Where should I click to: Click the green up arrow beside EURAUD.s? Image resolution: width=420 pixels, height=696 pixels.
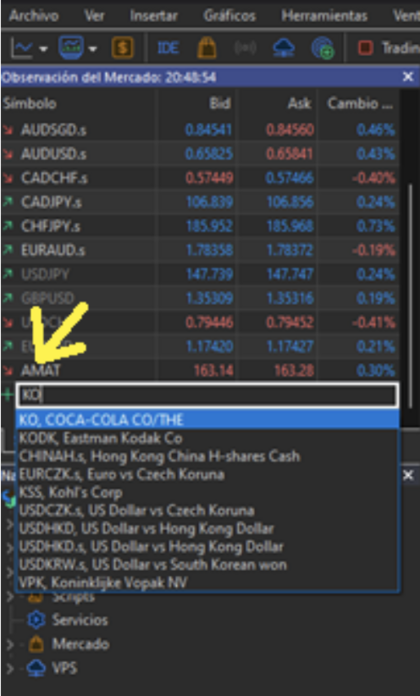pyautogui.click(x=8, y=250)
